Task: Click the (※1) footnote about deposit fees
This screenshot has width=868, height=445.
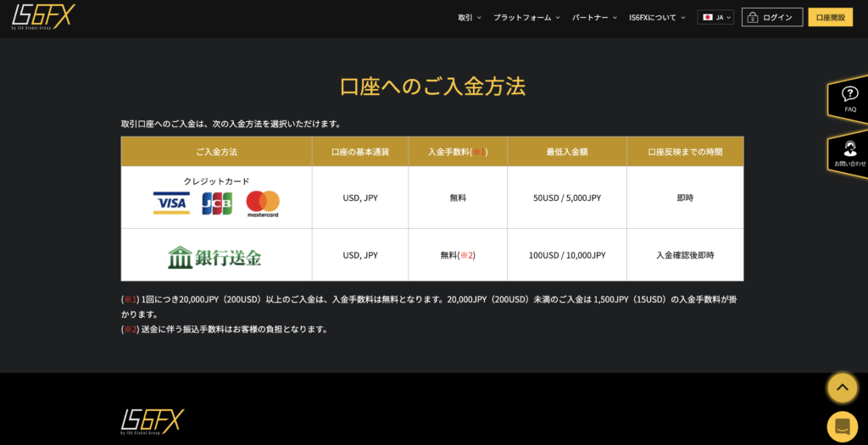Action: 429,307
